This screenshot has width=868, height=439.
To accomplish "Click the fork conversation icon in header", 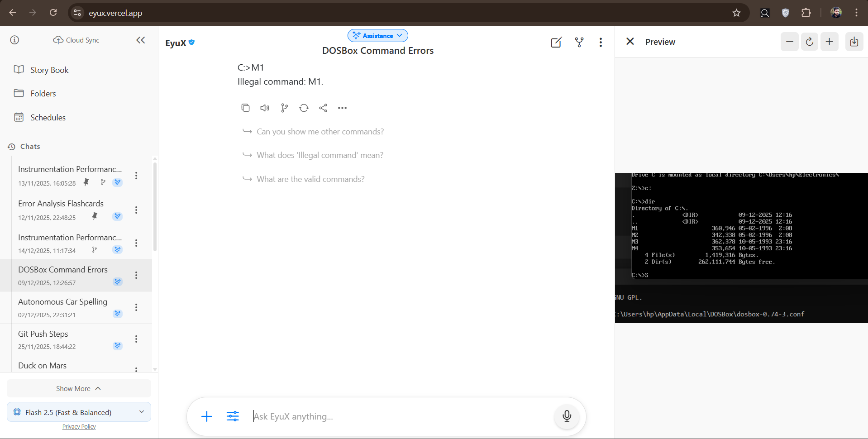I will 579,42.
